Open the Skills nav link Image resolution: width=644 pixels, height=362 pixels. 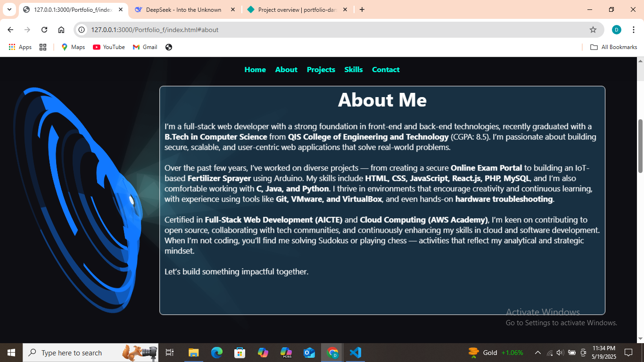[354, 70]
